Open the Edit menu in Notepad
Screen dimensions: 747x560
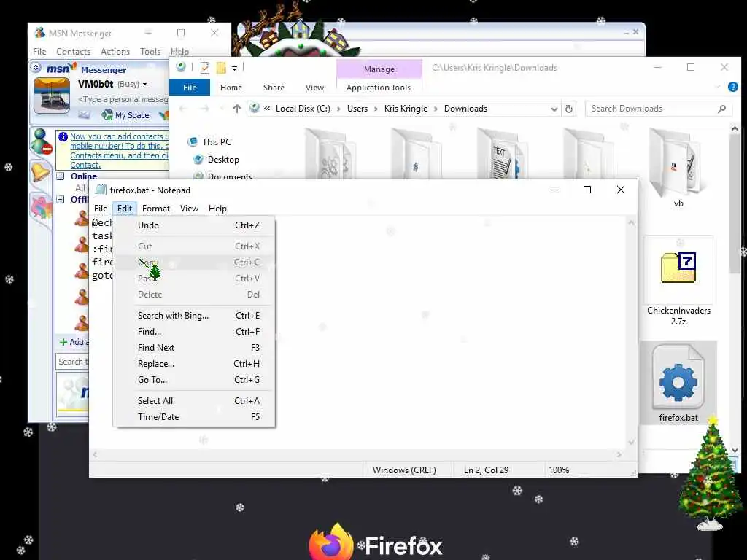[124, 208]
